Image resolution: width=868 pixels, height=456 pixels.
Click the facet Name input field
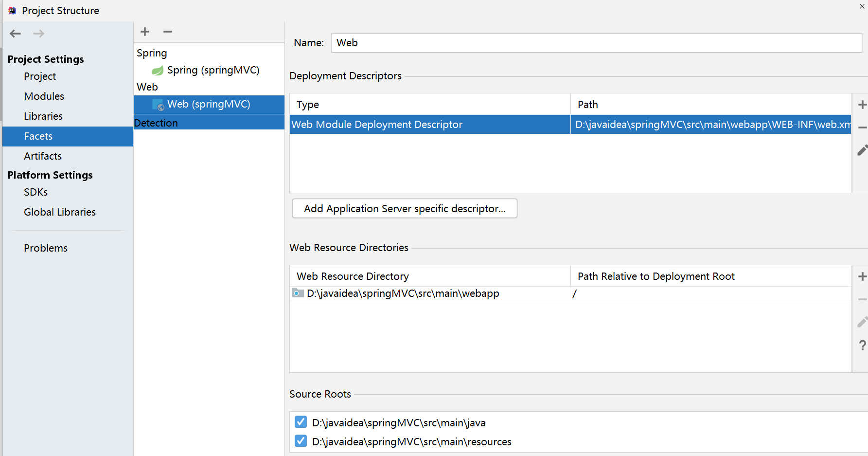596,43
